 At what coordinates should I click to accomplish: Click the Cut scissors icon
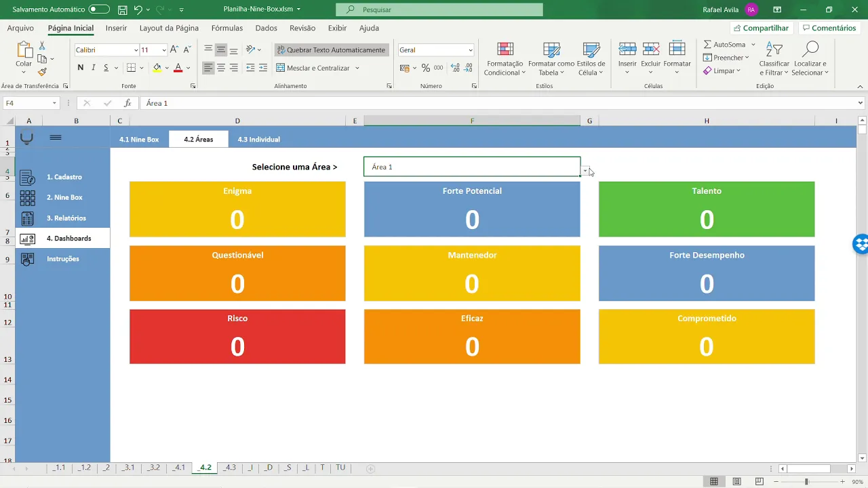[42, 45]
